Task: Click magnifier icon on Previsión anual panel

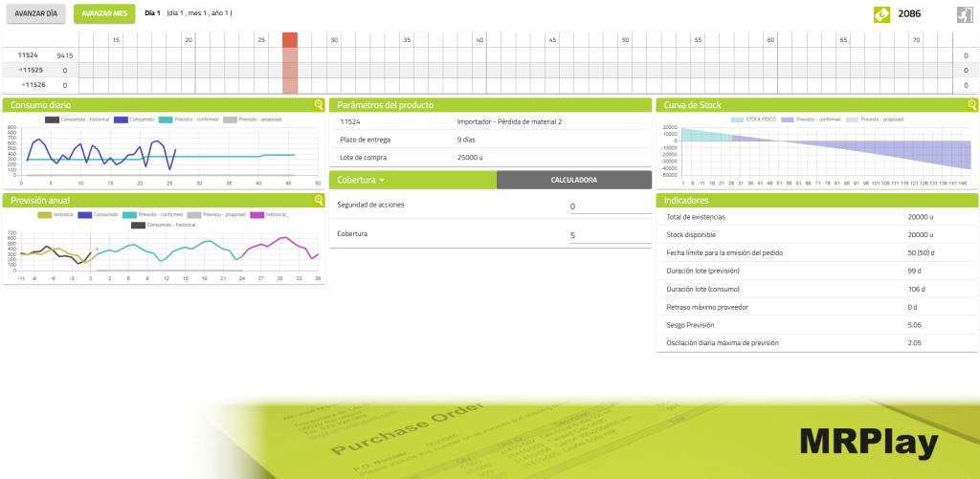Action: [x=319, y=201]
